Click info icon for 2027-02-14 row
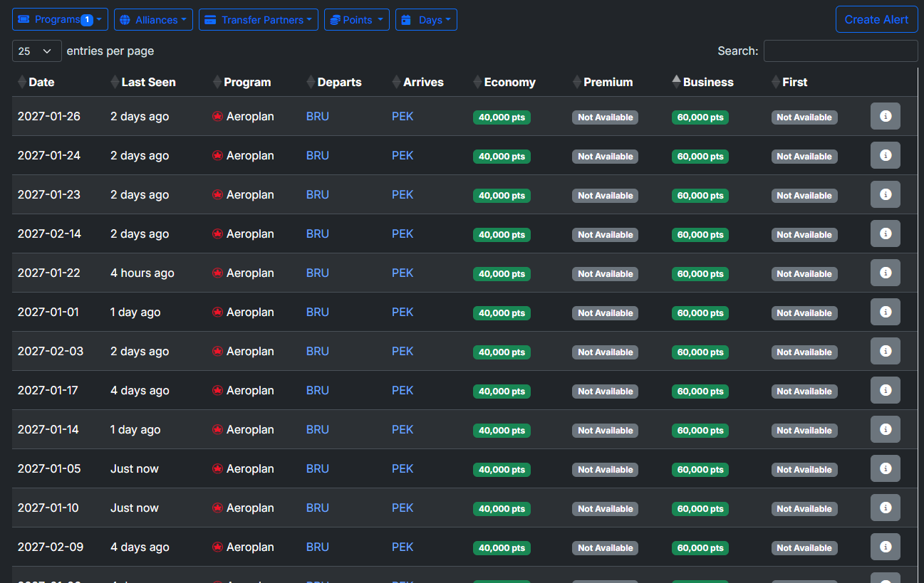 [885, 233]
